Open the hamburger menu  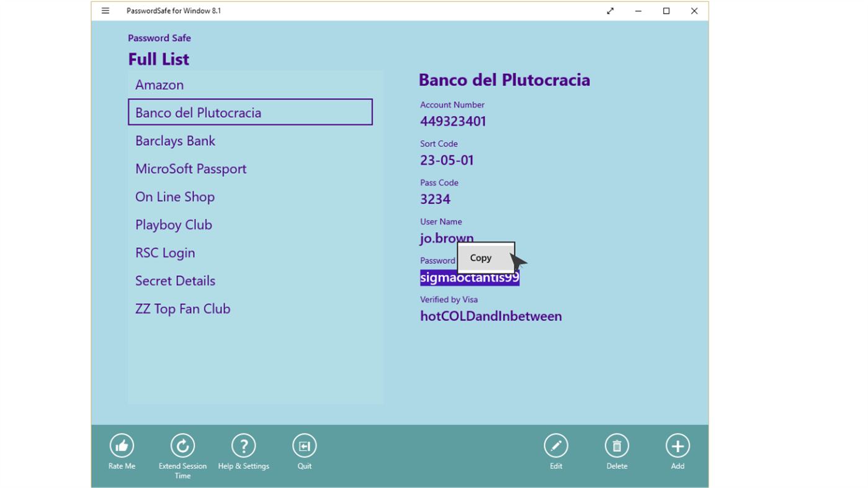(105, 11)
